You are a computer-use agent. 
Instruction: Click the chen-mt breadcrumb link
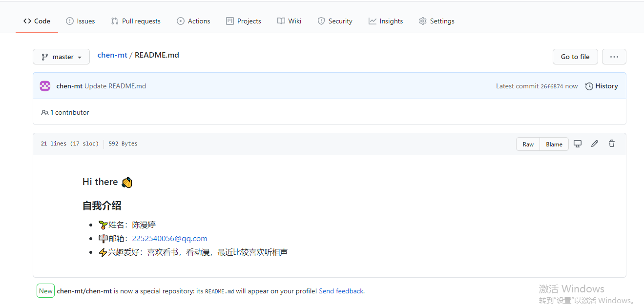pyautogui.click(x=112, y=55)
